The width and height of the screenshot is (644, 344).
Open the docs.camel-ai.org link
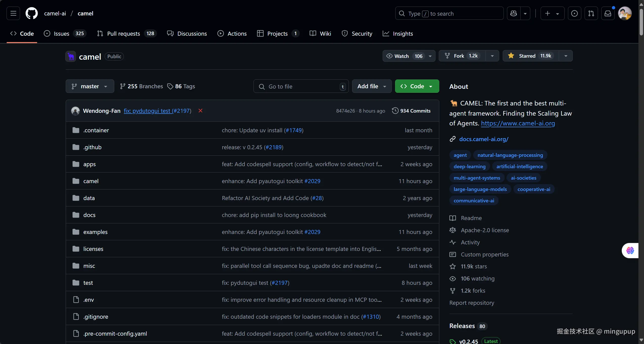[x=484, y=139]
